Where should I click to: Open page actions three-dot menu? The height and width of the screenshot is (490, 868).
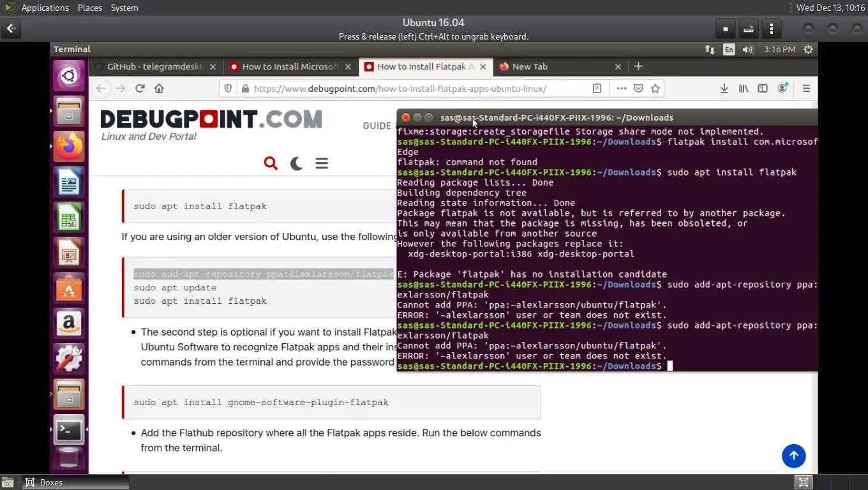621,89
